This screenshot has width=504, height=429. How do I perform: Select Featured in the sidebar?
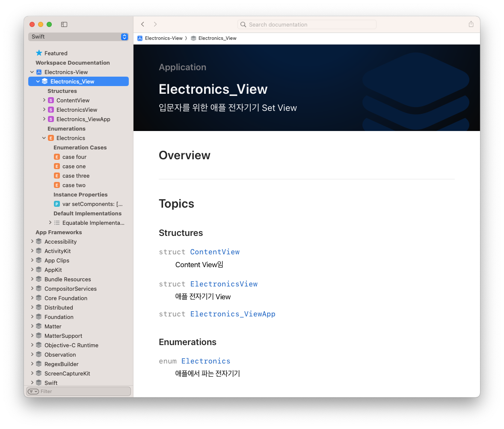click(56, 54)
